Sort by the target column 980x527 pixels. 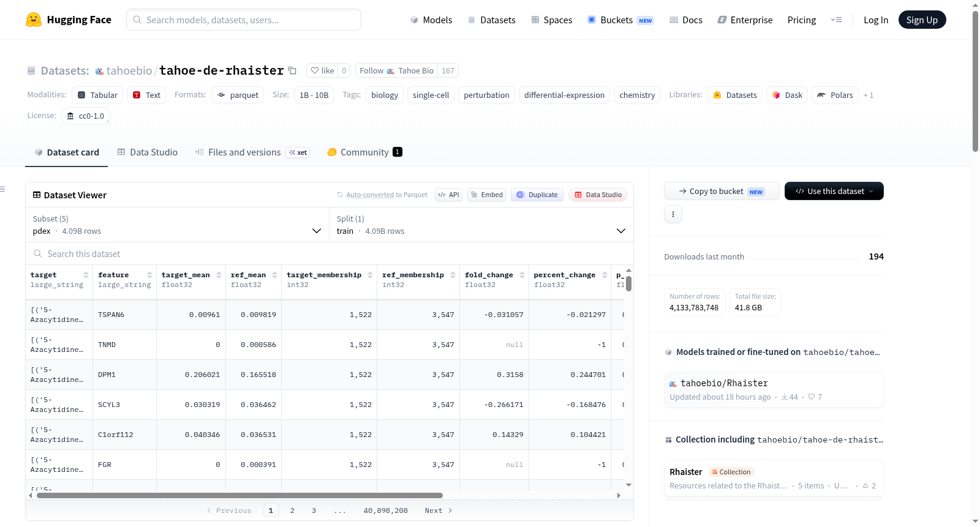click(x=86, y=275)
